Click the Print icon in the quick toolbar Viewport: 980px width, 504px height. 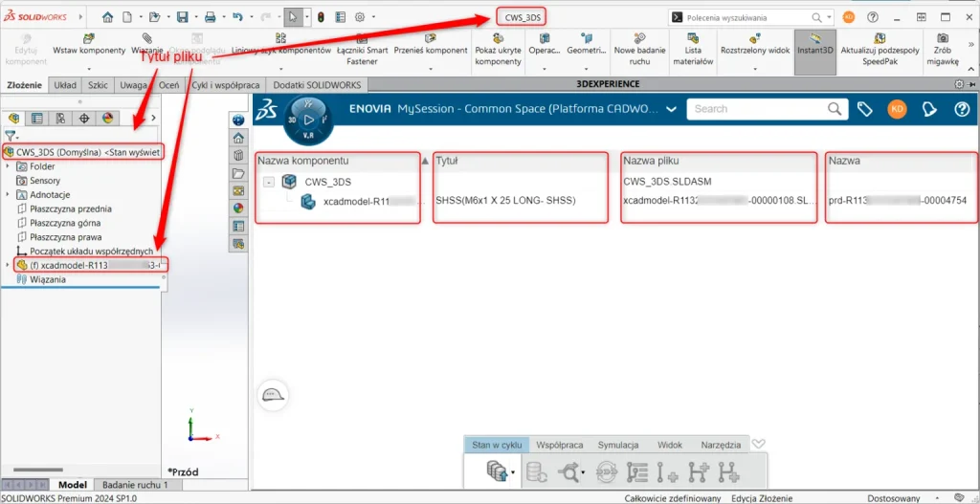click(210, 17)
